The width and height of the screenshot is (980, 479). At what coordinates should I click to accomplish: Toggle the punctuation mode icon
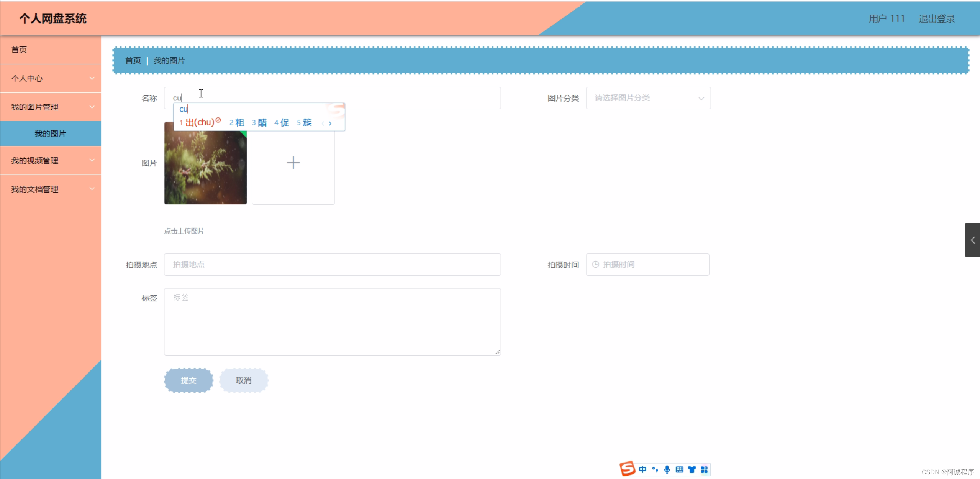(x=655, y=469)
